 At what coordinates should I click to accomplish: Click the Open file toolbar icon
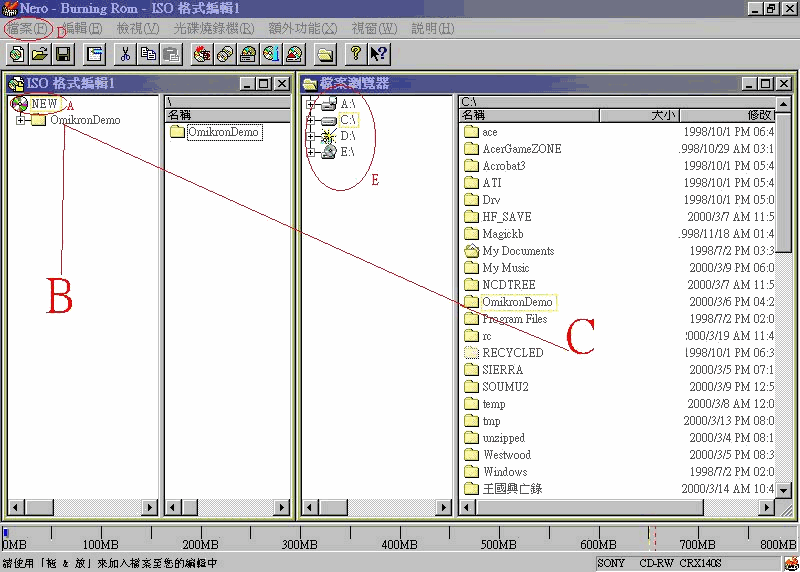pyautogui.click(x=40, y=54)
